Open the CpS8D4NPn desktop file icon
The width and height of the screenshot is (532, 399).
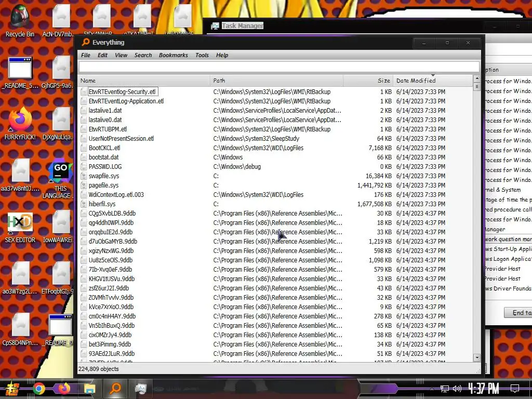pos(20,330)
